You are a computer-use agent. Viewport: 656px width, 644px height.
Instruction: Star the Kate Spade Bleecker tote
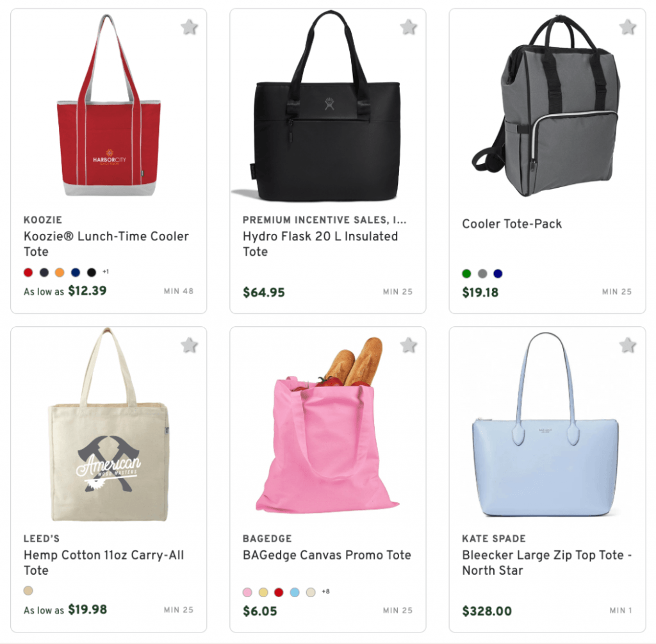click(x=626, y=345)
